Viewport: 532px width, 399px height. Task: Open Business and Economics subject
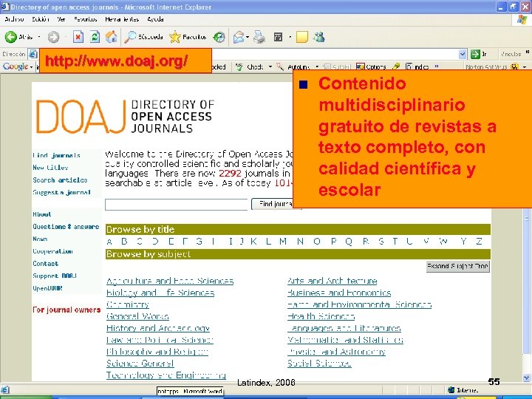[x=339, y=293]
